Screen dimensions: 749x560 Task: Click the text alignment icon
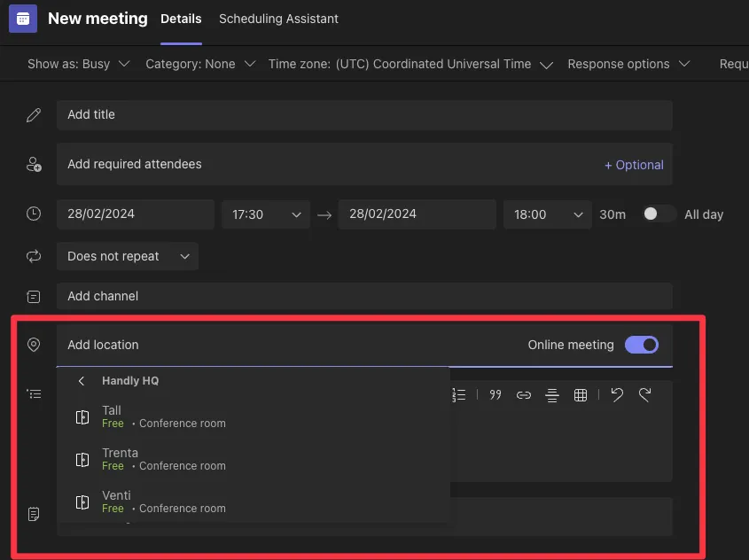click(x=552, y=395)
